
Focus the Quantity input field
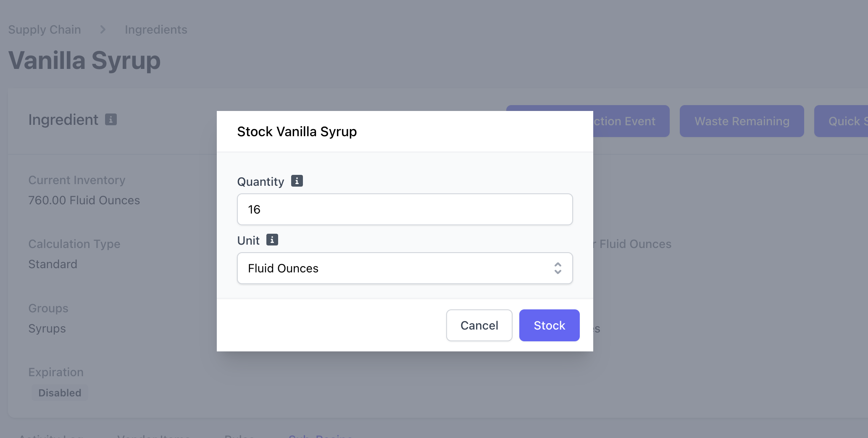[405, 209]
